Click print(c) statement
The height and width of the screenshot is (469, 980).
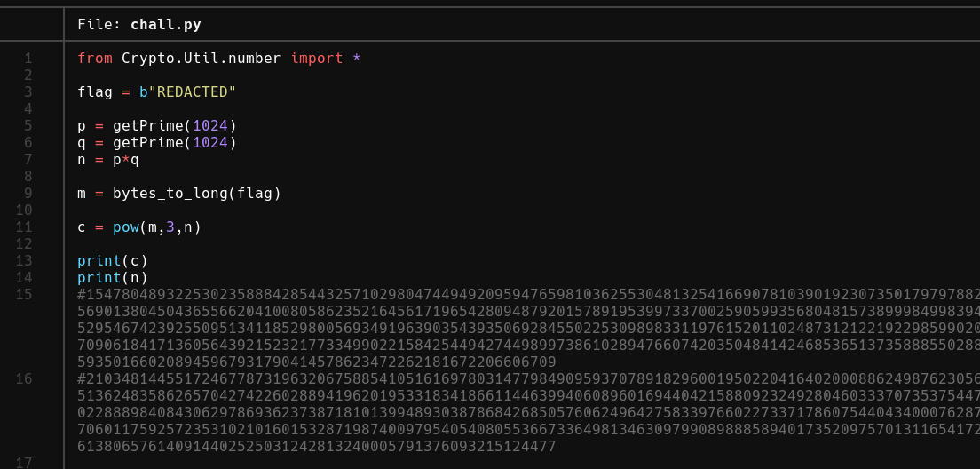tap(113, 261)
